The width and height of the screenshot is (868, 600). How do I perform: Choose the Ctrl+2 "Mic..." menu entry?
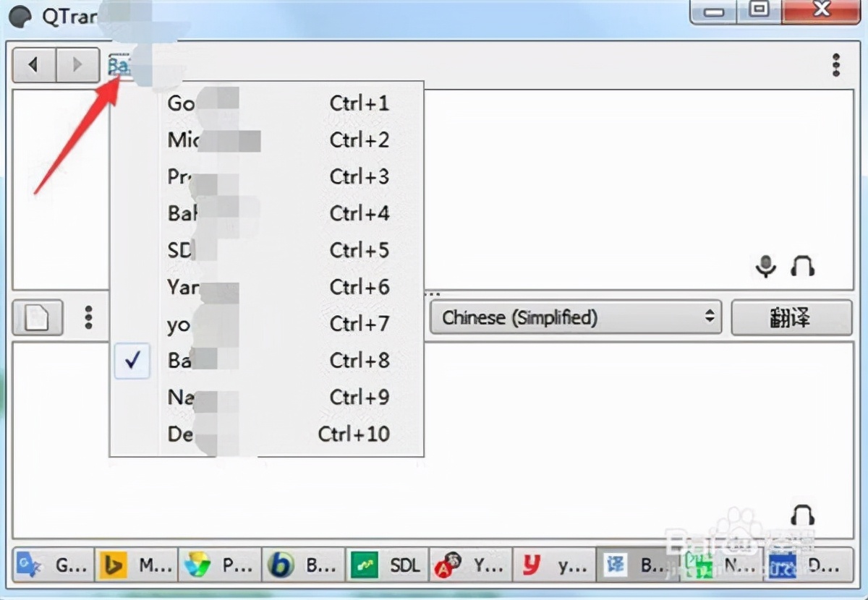266,140
